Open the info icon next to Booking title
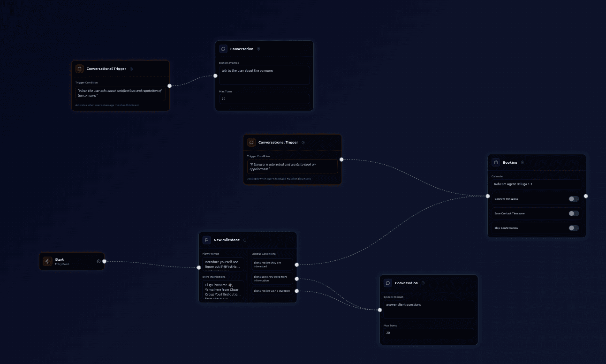 523,163
